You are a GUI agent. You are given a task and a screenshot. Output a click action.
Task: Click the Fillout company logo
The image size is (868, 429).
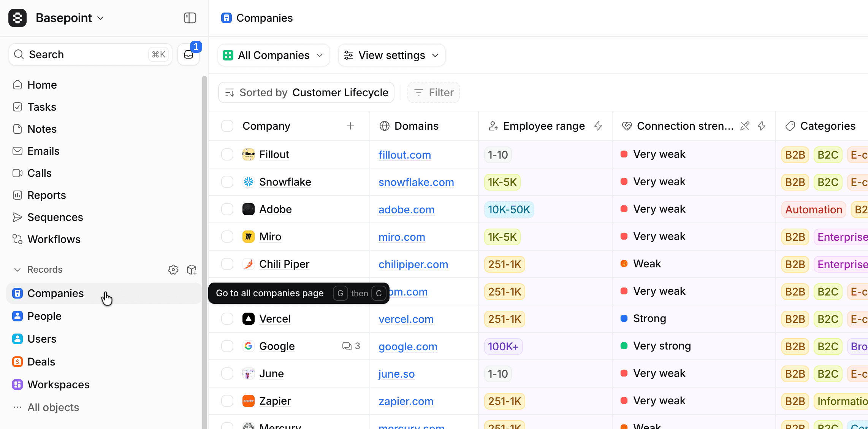click(x=249, y=154)
